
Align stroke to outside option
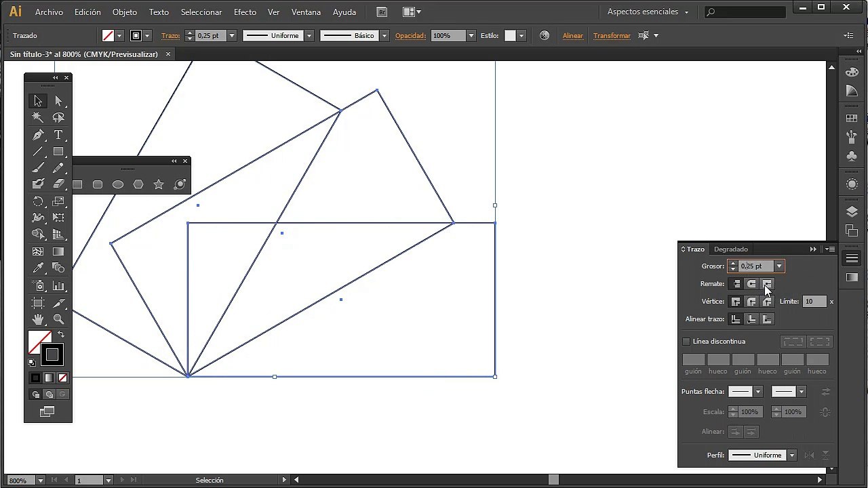tap(767, 319)
